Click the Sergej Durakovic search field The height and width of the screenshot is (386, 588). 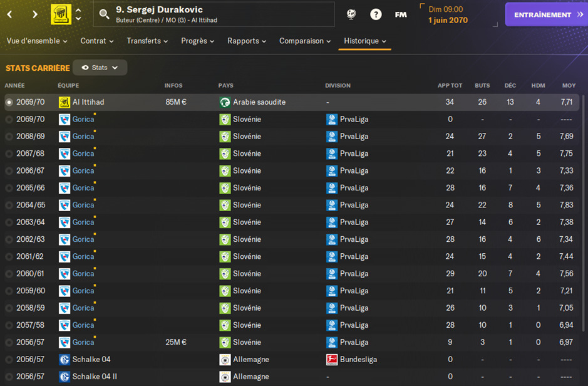pos(214,14)
